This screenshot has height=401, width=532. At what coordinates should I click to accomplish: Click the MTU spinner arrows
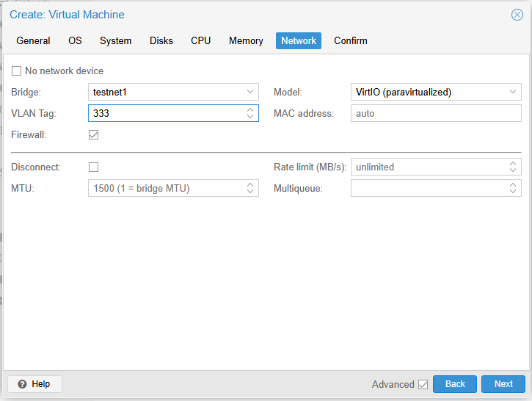pos(250,188)
